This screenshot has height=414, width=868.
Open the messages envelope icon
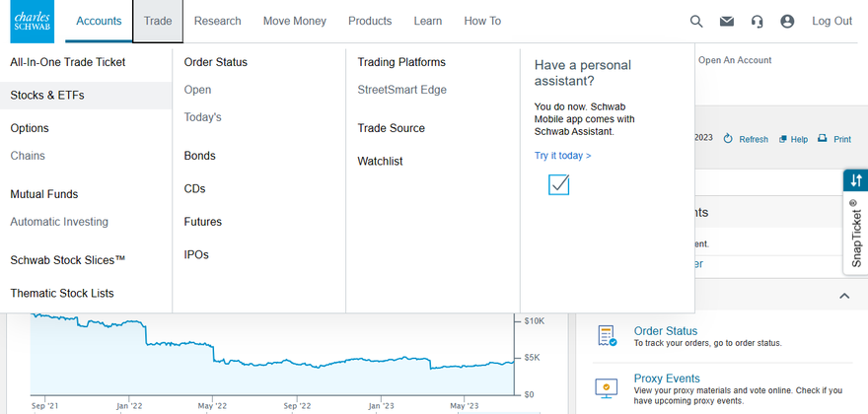[726, 22]
